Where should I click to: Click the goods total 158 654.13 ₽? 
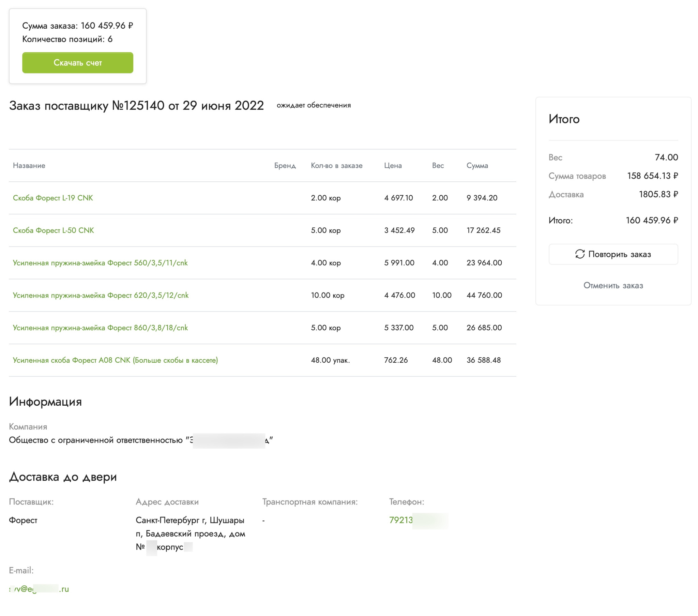coord(653,176)
